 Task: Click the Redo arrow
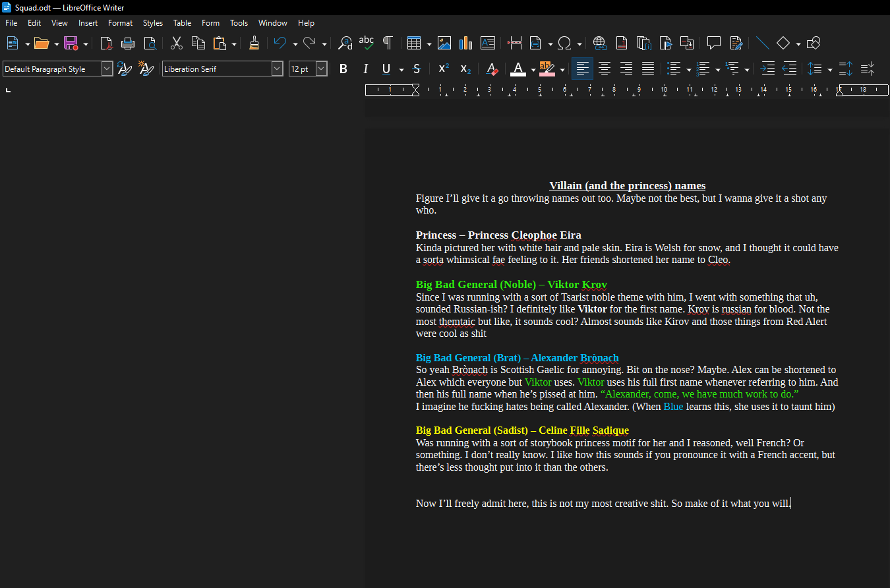click(309, 44)
